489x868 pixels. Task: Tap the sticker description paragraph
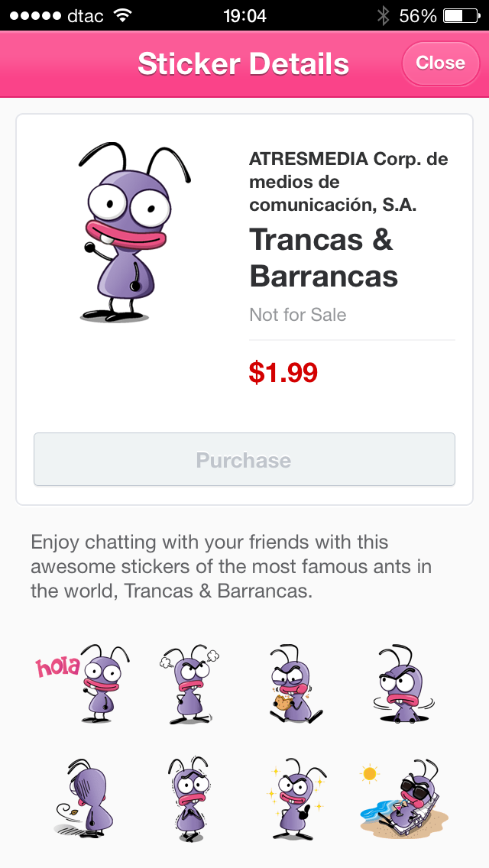click(232, 567)
